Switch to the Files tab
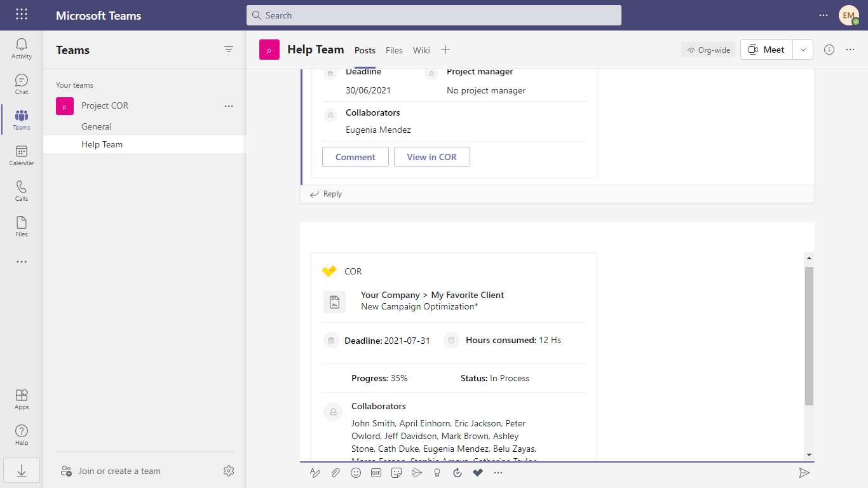 click(x=394, y=50)
